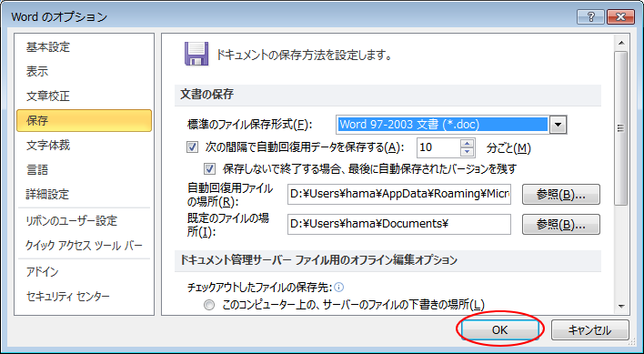Select このコンピューター上の、サーバーのファイルの下書きの場所 radio

pos(209,305)
